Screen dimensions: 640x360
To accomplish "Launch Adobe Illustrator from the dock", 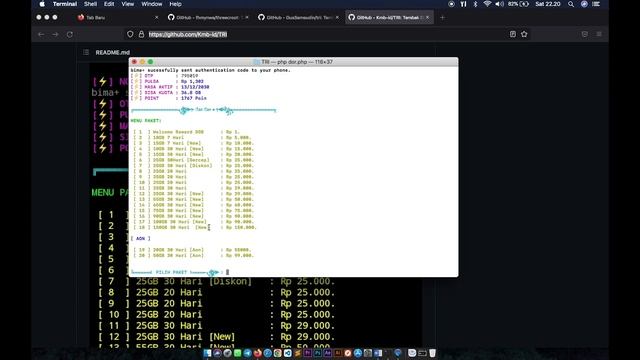I will tap(338, 353).
